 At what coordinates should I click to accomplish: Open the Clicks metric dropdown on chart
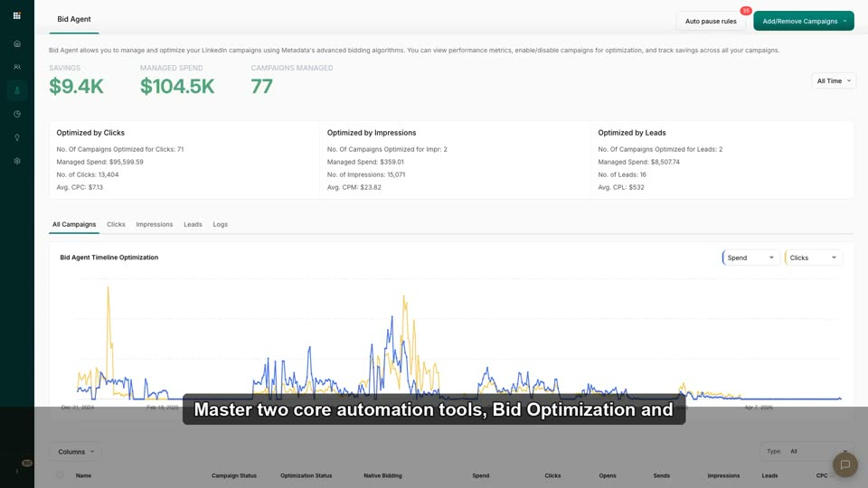(x=813, y=258)
